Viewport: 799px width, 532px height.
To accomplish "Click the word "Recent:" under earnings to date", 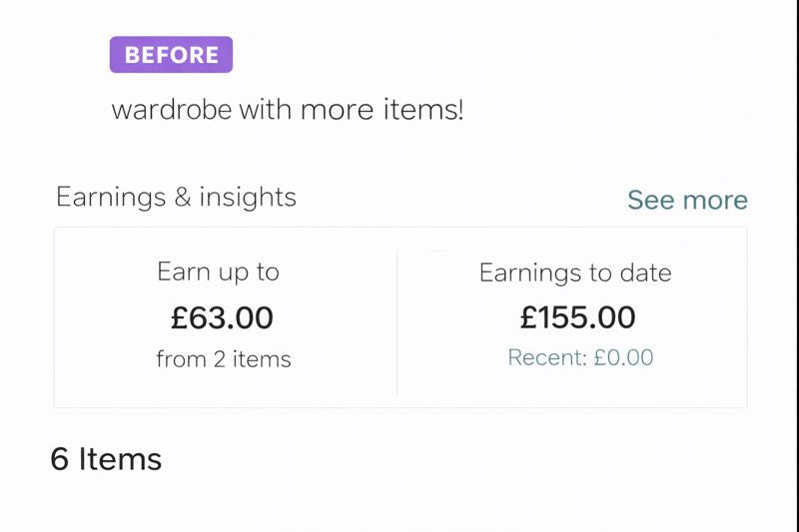I will click(x=547, y=357).
